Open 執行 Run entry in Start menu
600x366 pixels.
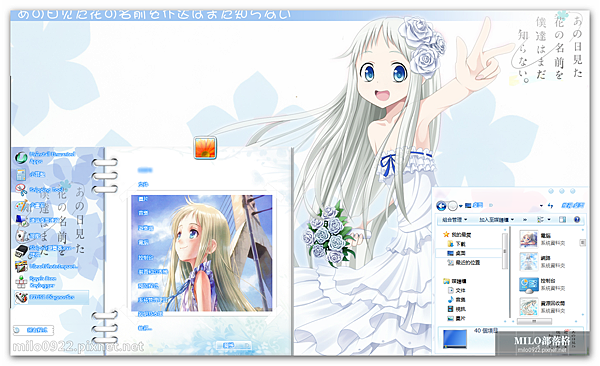[x=145, y=328]
